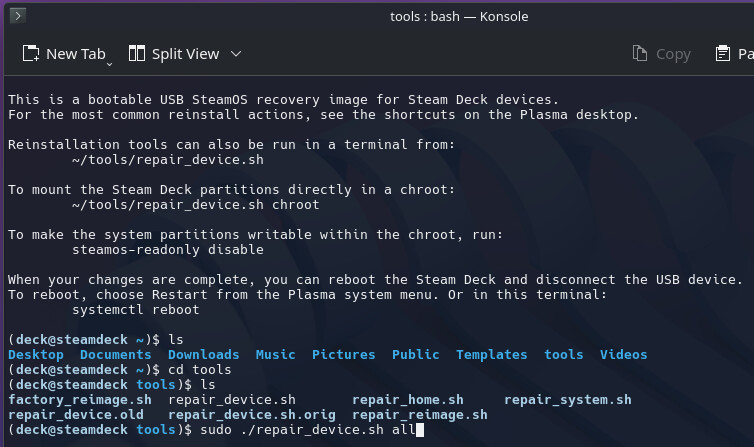The width and height of the screenshot is (754, 447).
Task: Place cursor at the 'sudo ./repair_device.sh all' command
Action: [x=308, y=430]
